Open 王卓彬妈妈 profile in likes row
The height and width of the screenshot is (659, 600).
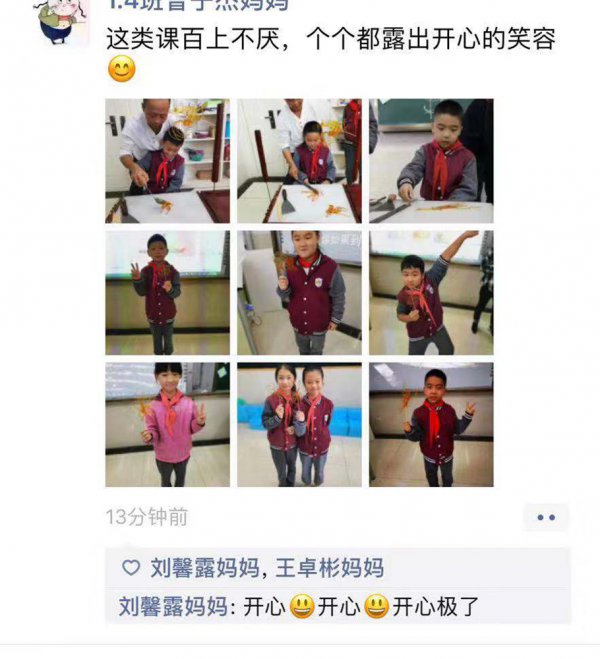pyautogui.click(x=329, y=568)
